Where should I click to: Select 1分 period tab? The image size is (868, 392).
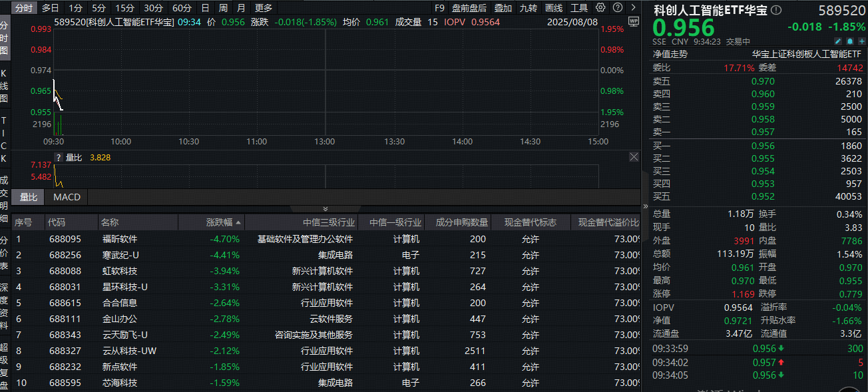click(76, 8)
